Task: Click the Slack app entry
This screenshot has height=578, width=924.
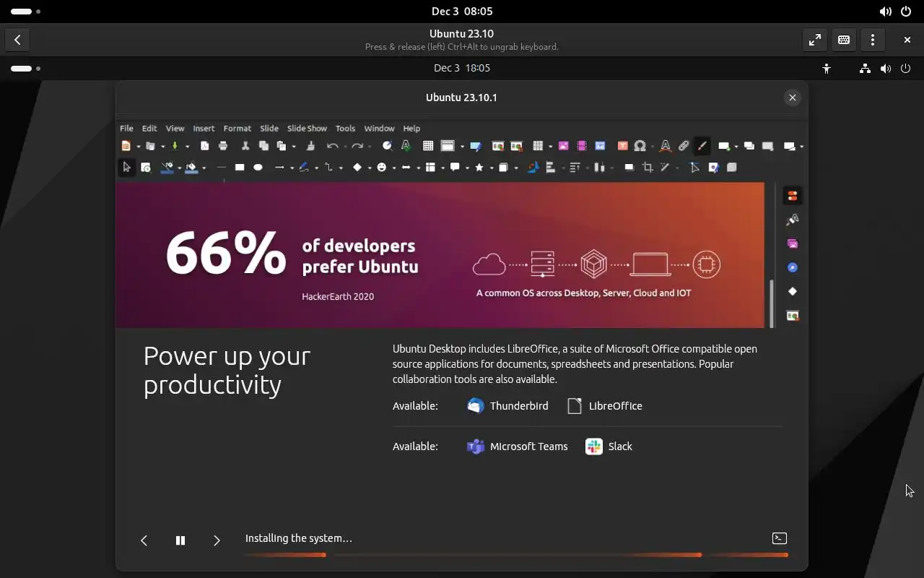Action: click(609, 447)
